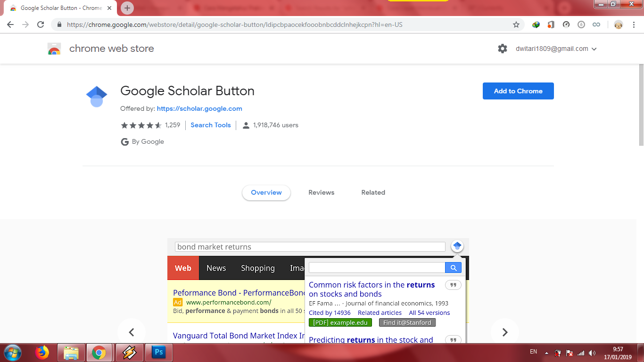The width and height of the screenshot is (644, 362).
Task: Open the Chrome Web Store settings gear
Action: point(502,48)
